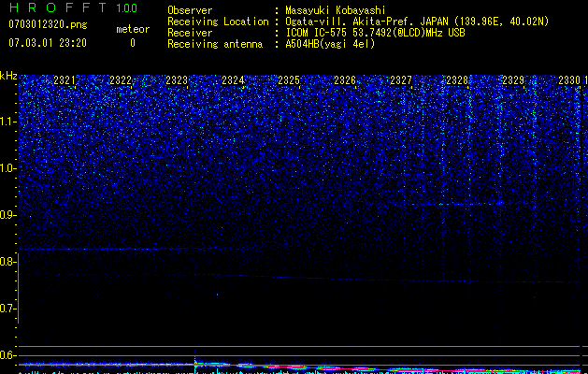
Task: Click time marker 2325
Action: click(x=289, y=80)
